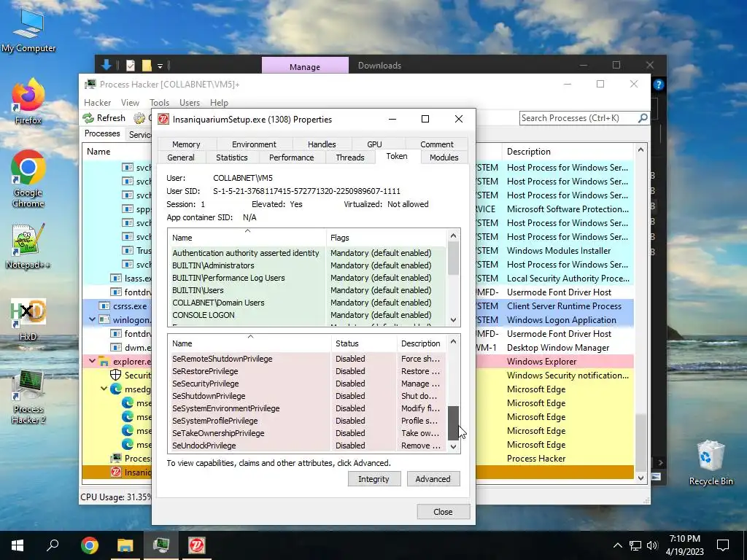Switch to the Statistics tab
The height and width of the screenshot is (560, 747).
click(x=231, y=157)
